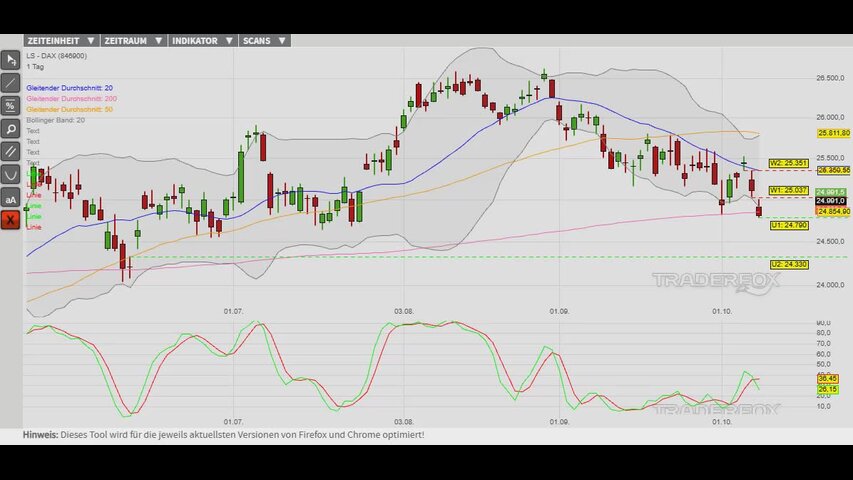The image size is (853, 480).
Task: Click the 1 Tag timeframe label
Action: click(35, 66)
